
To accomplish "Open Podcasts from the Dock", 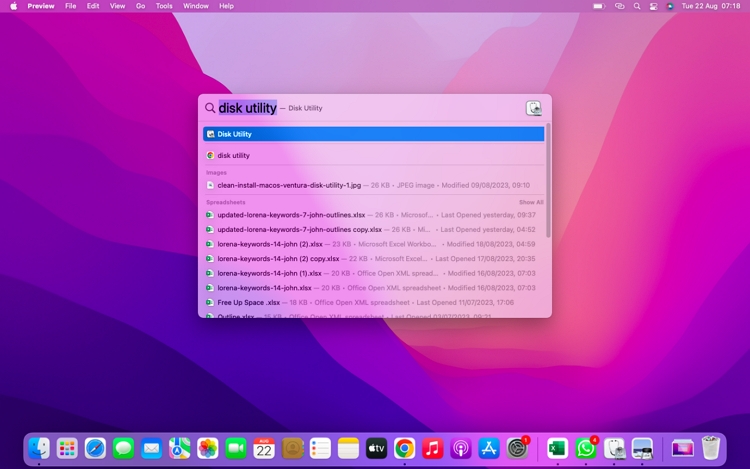I will click(x=461, y=448).
